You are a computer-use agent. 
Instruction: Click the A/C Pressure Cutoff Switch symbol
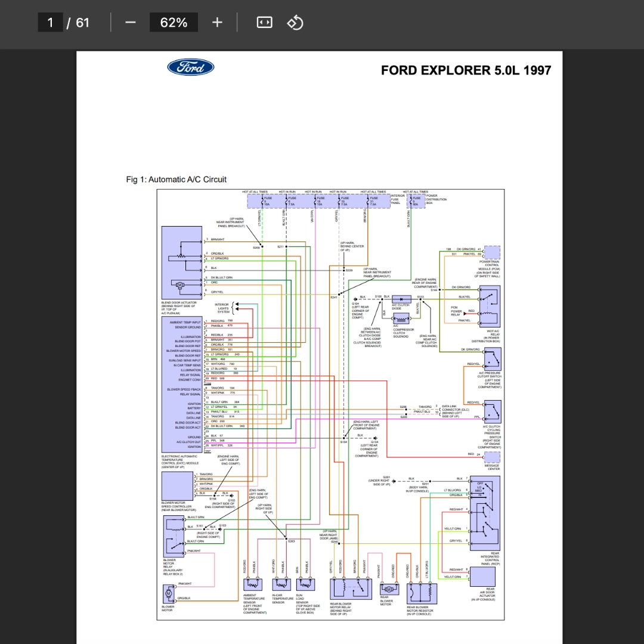[x=493, y=359]
